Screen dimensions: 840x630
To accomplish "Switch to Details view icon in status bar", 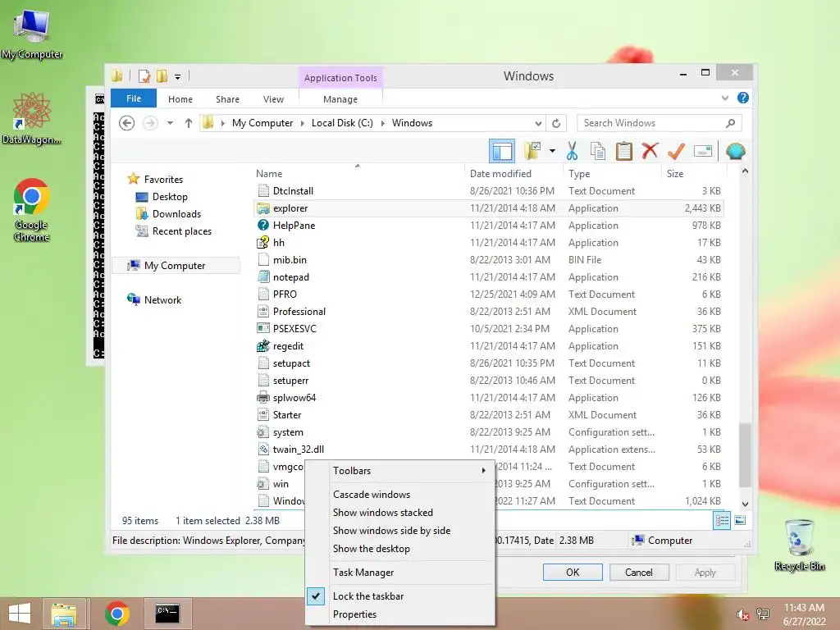I will click(722, 520).
